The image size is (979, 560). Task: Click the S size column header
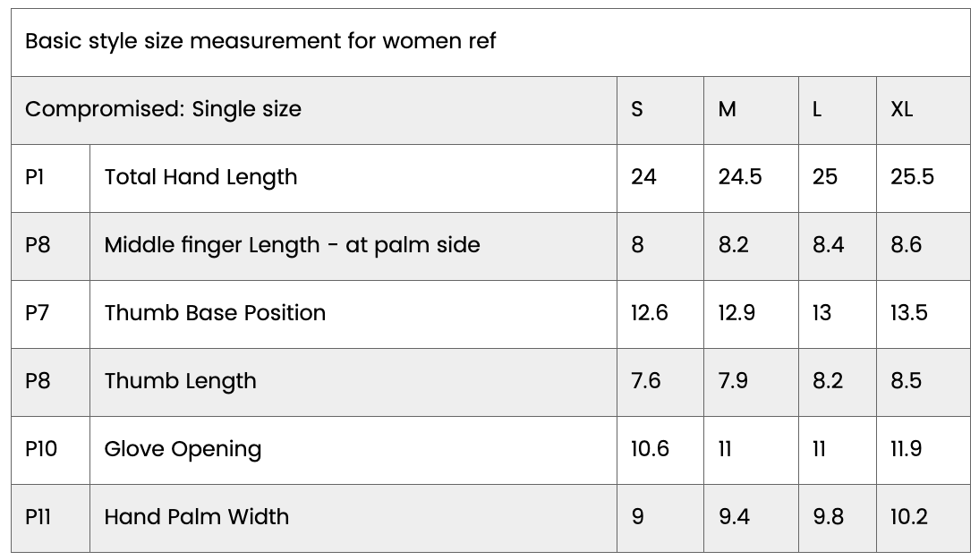pyautogui.click(x=637, y=109)
